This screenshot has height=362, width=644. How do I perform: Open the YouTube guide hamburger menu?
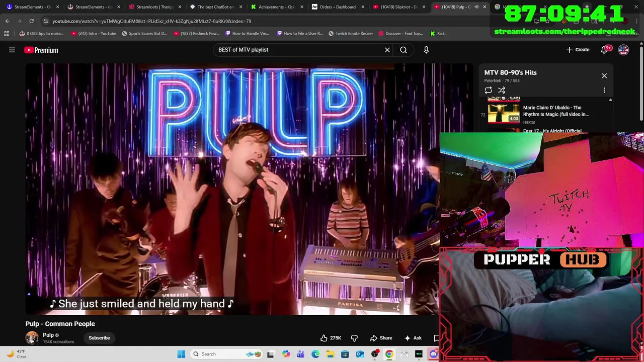[12, 50]
